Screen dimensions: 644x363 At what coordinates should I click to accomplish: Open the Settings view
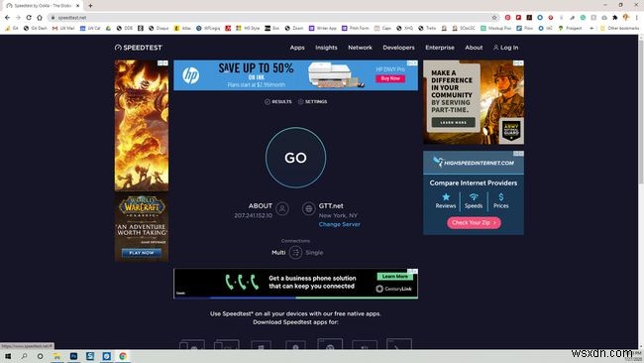pos(312,101)
